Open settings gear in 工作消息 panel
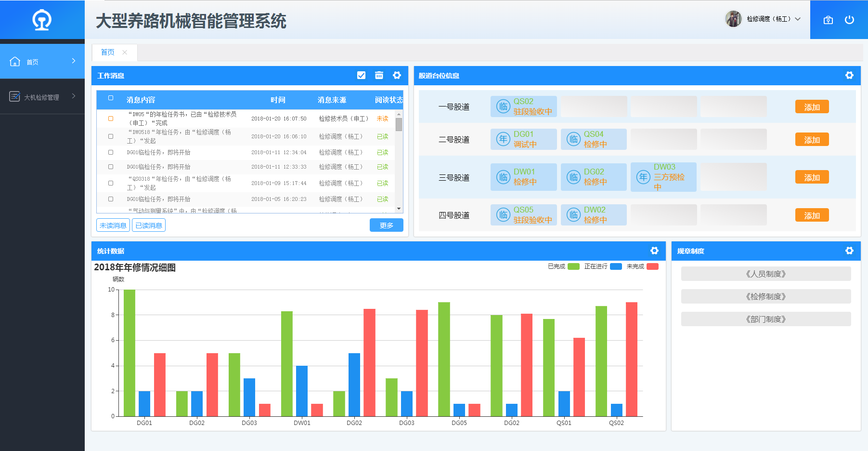Viewport: 868px width, 451px height. [397, 75]
